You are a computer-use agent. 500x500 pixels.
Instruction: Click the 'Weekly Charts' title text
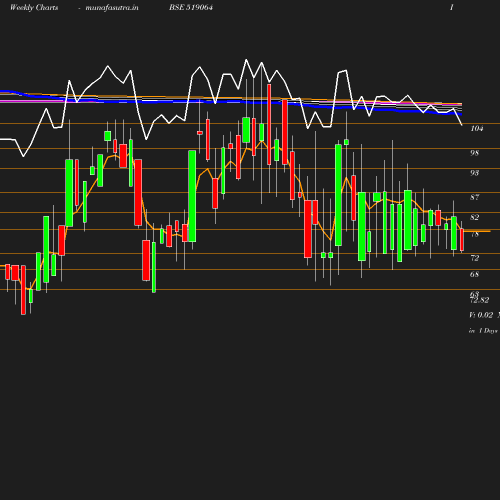pos(34,7)
